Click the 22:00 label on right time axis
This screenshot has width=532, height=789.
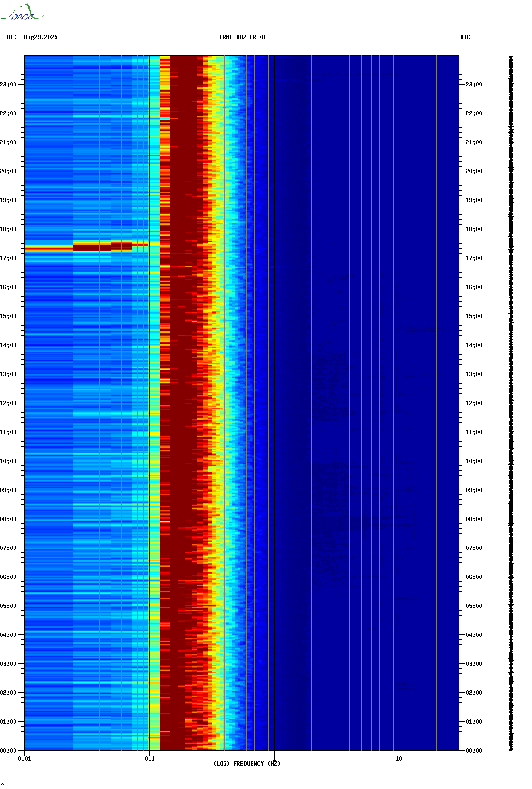(474, 113)
